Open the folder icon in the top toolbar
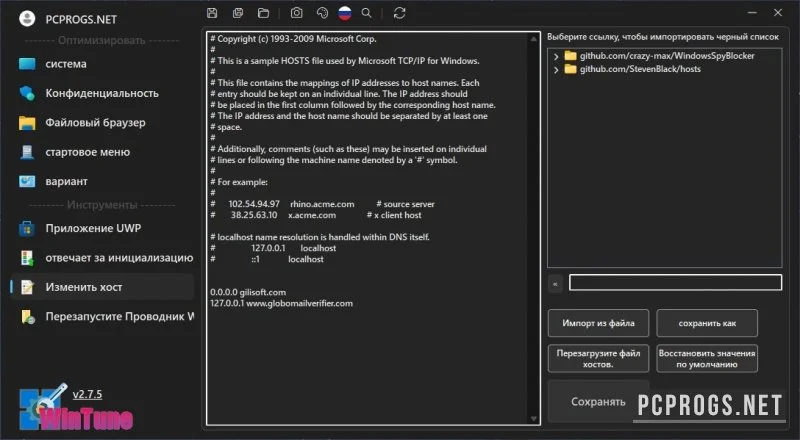 [263, 13]
